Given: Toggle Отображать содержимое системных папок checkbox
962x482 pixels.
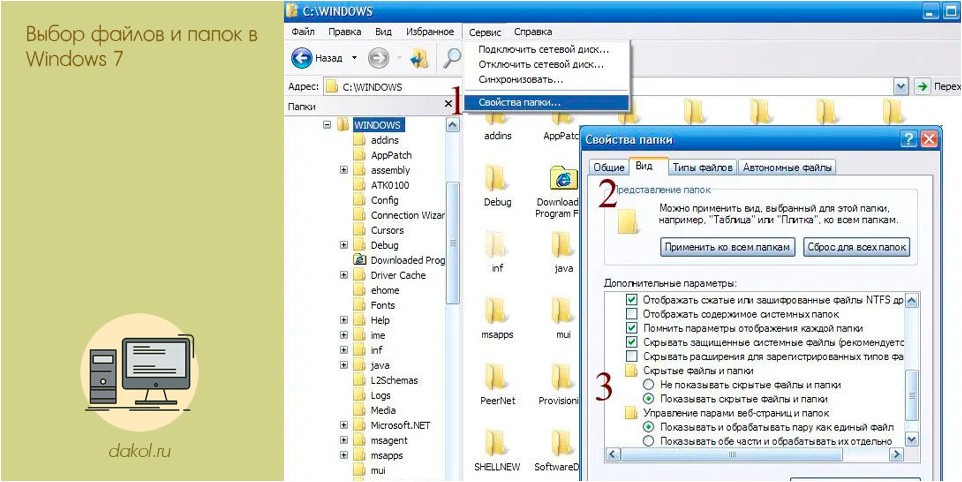Looking at the screenshot, I should click(631, 314).
